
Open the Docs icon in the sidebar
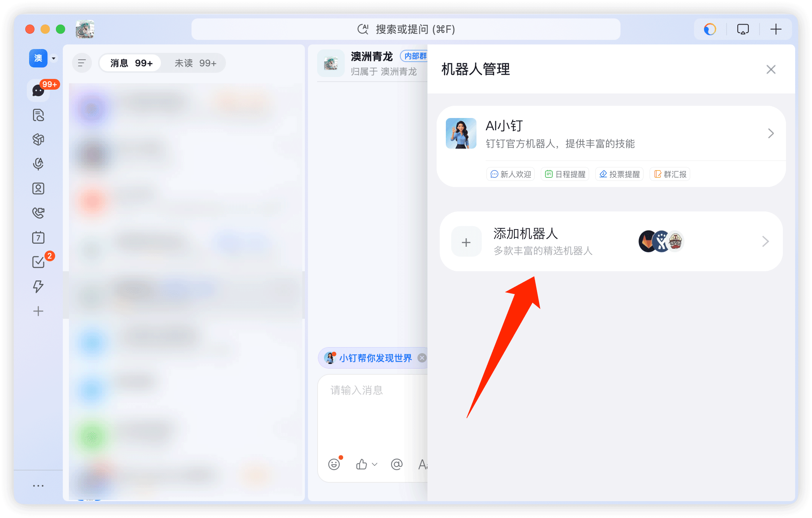(38, 115)
